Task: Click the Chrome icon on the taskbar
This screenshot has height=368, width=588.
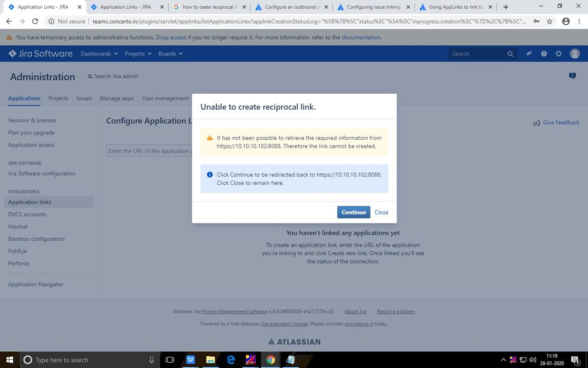Action: 270,360
